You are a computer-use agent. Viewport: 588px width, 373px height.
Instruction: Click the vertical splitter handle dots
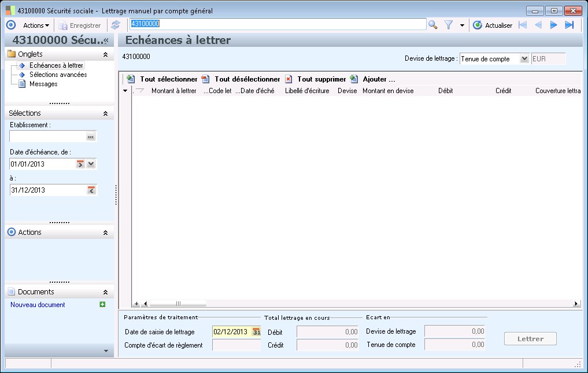[x=116, y=195]
